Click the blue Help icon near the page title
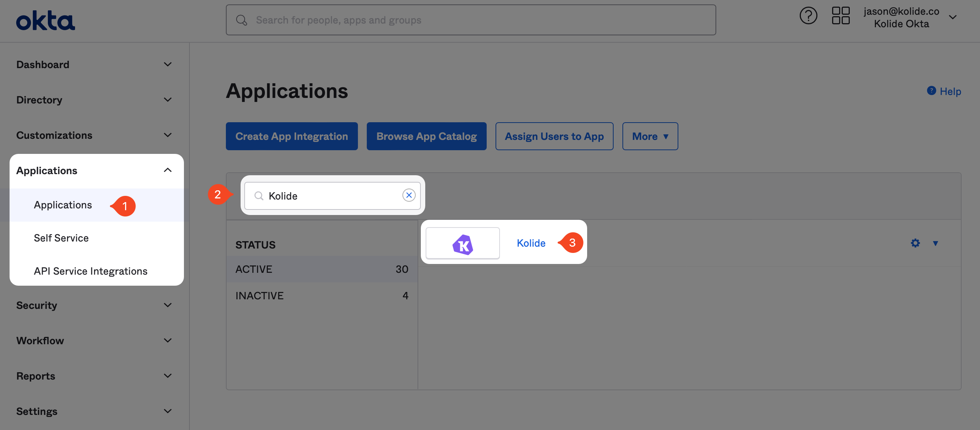 click(x=931, y=91)
